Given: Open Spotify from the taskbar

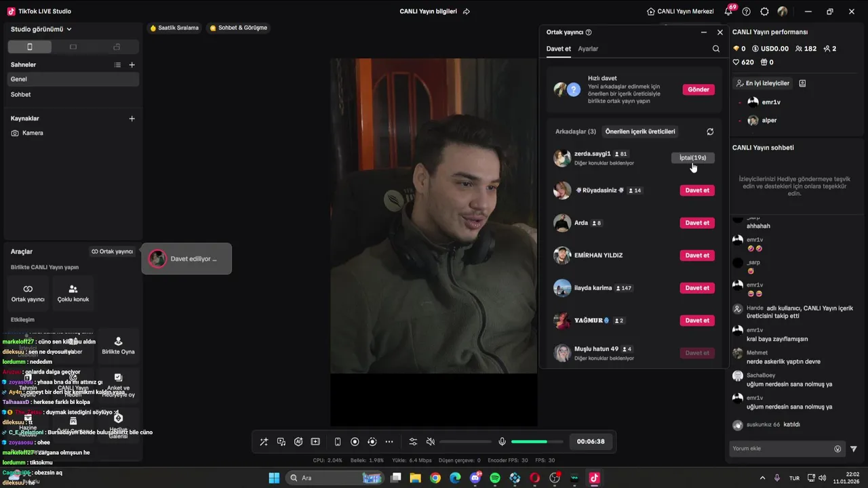Looking at the screenshot, I should click(495, 478).
